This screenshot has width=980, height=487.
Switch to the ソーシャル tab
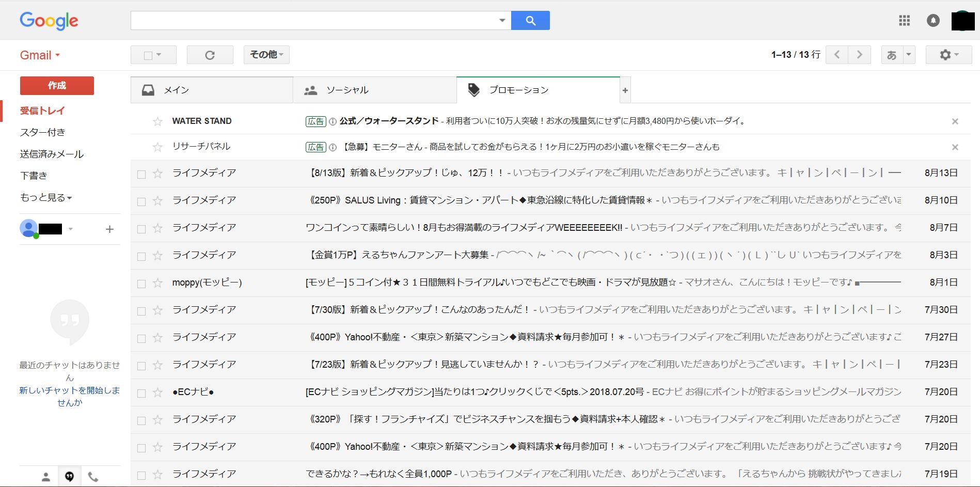pos(375,90)
